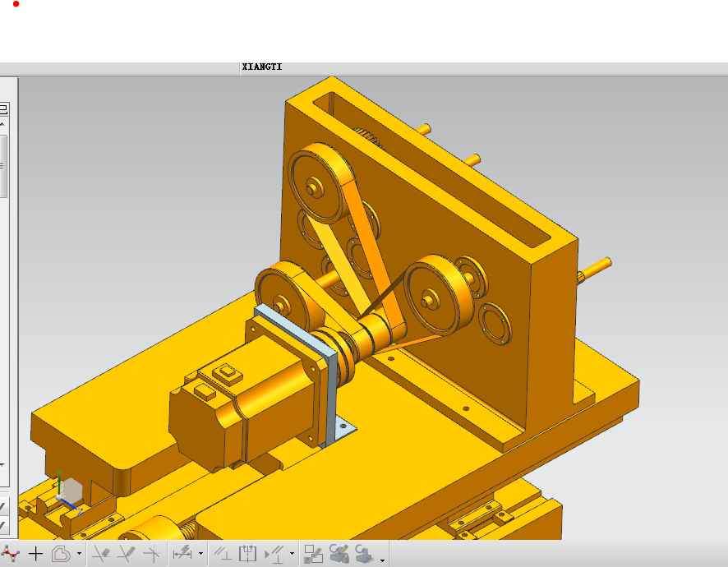
Task: Click the left panel scrollbar down arrow
Action: (x=2, y=464)
